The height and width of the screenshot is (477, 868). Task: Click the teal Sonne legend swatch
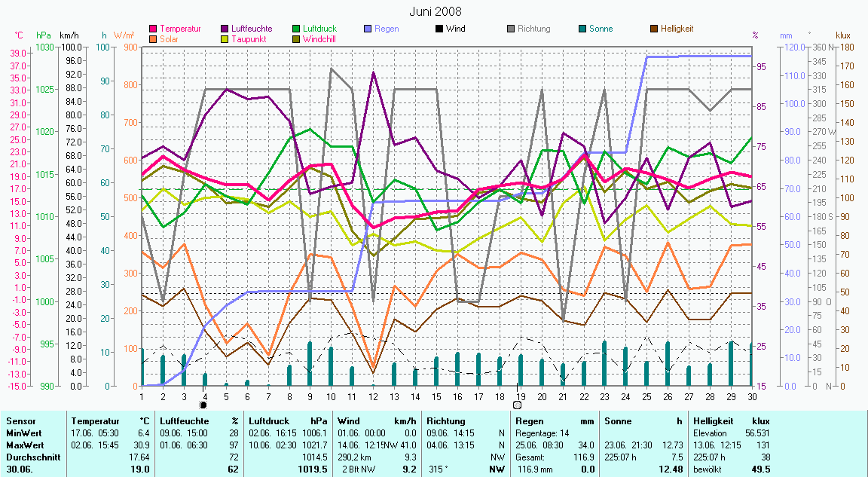click(x=582, y=29)
